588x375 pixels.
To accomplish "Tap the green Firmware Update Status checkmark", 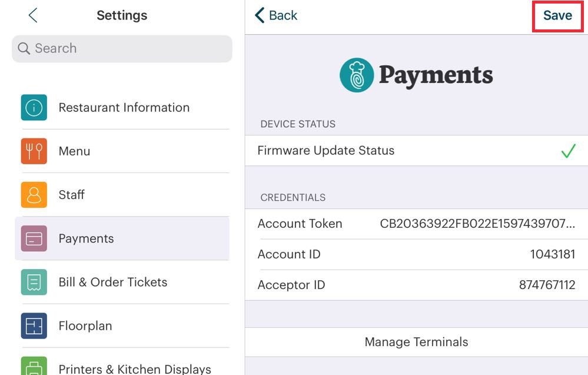I will click(x=567, y=151).
